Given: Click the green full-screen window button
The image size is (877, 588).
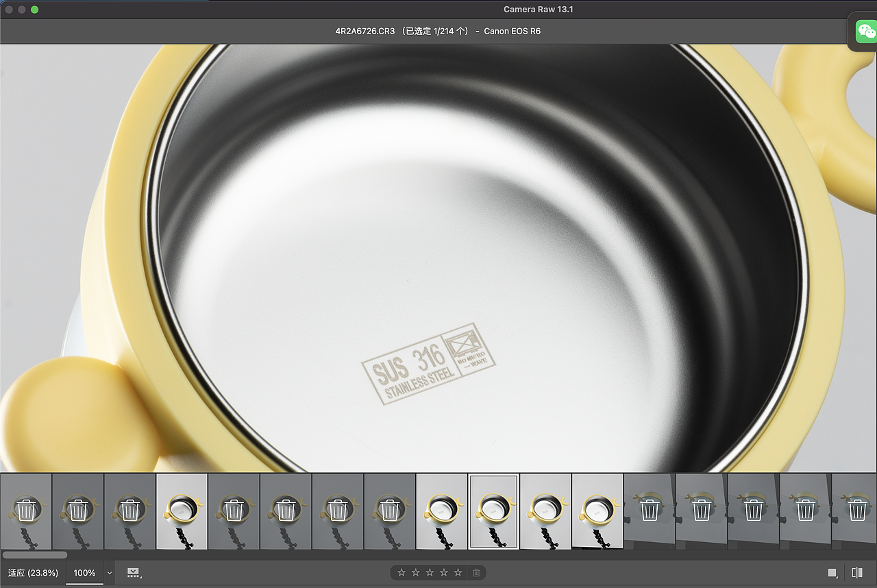Looking at the screenshot, I should tap(35, 10).
